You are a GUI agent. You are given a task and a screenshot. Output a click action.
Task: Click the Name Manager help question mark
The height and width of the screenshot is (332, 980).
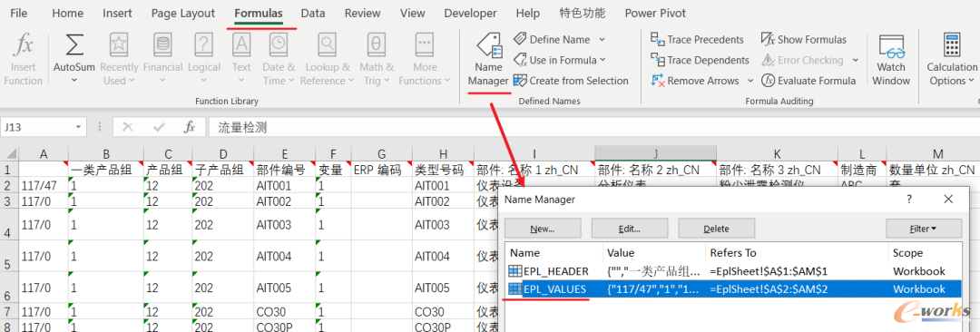point(909,199)
